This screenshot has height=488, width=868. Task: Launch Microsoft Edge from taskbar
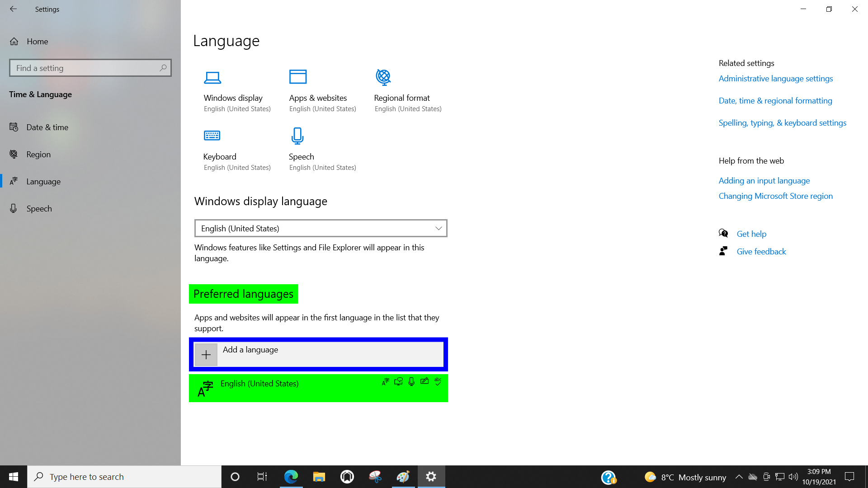tap(291, 477)
